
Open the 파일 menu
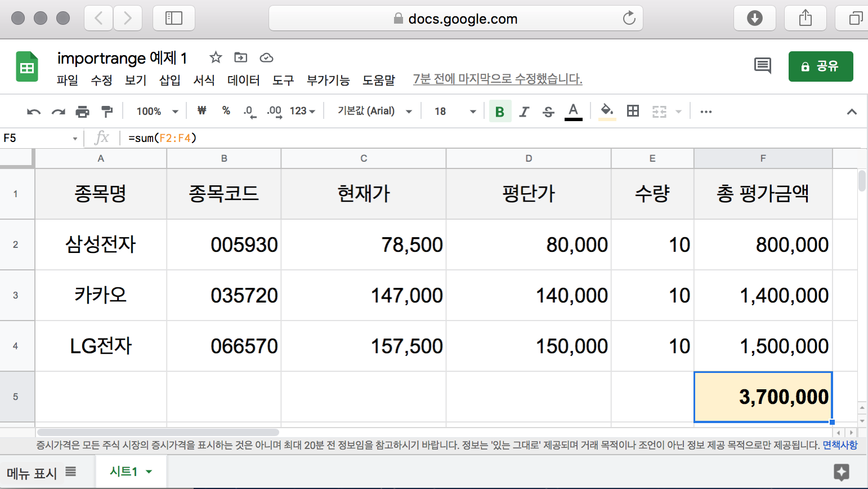tap(68, 80)
